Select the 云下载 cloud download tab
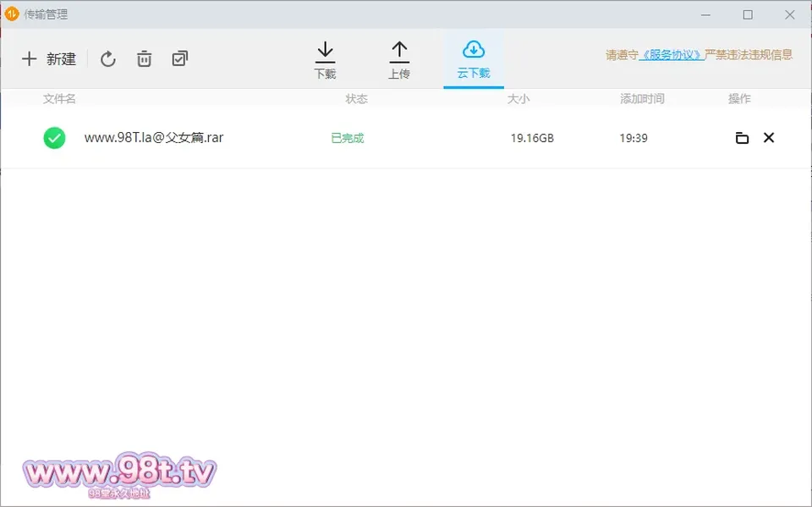This screenshot has height=507, width=812. pyautogui.click(x=474, y=60)
